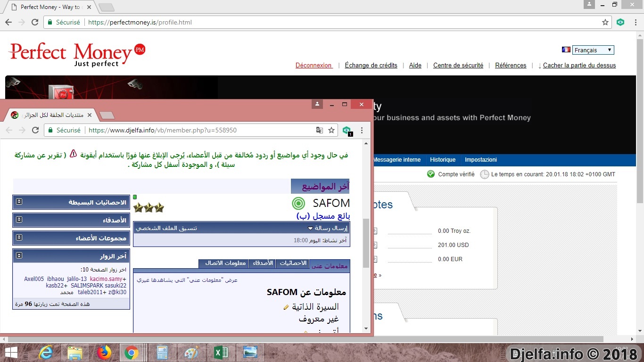Click the آخر المواضيع header
644x362 pixels.
(x=326, y=187)
